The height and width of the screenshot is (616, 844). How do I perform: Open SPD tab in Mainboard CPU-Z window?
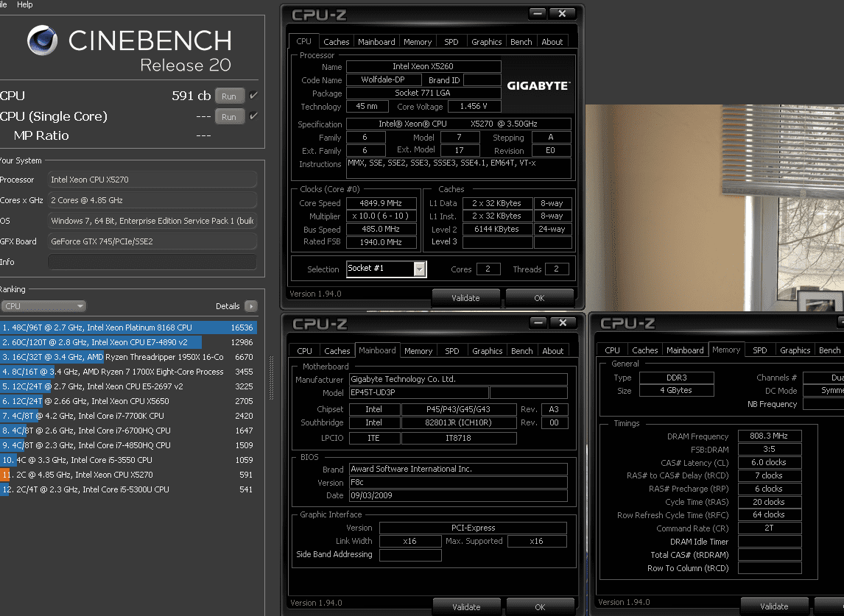452,351
